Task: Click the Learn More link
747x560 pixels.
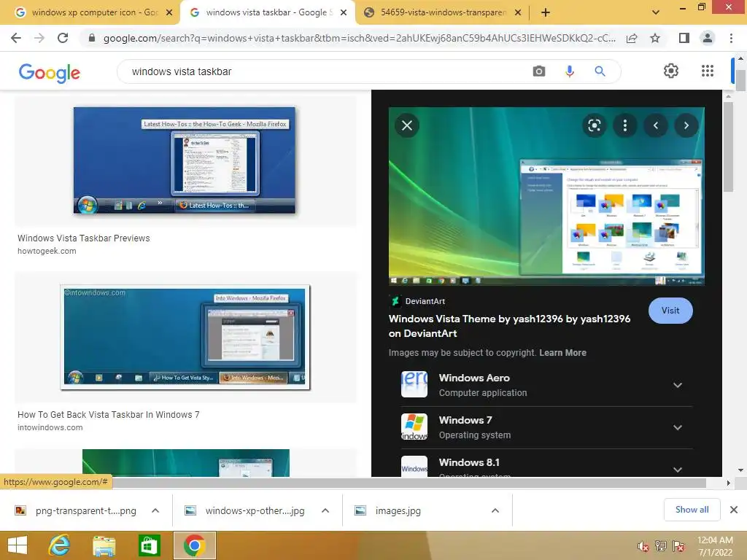Action: click(x=562, y=353)
